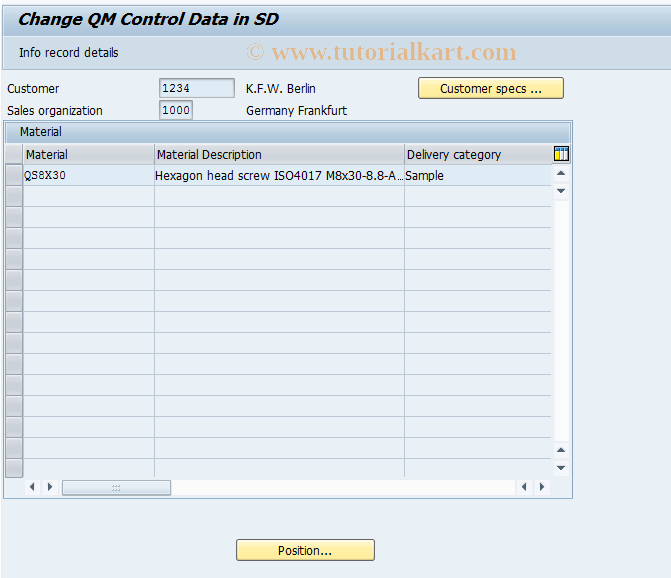The width and height of the screenshot is (671, 578).
Task: Click Germany Frankfurt organization text
Action: pyautogui.click(x=296, y=110)
